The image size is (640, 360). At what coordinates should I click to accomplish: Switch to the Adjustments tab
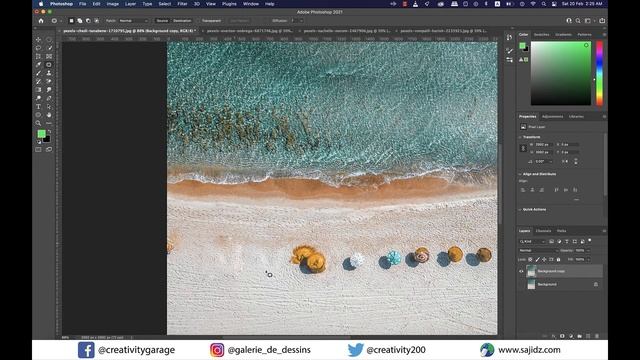coord(552,117)
